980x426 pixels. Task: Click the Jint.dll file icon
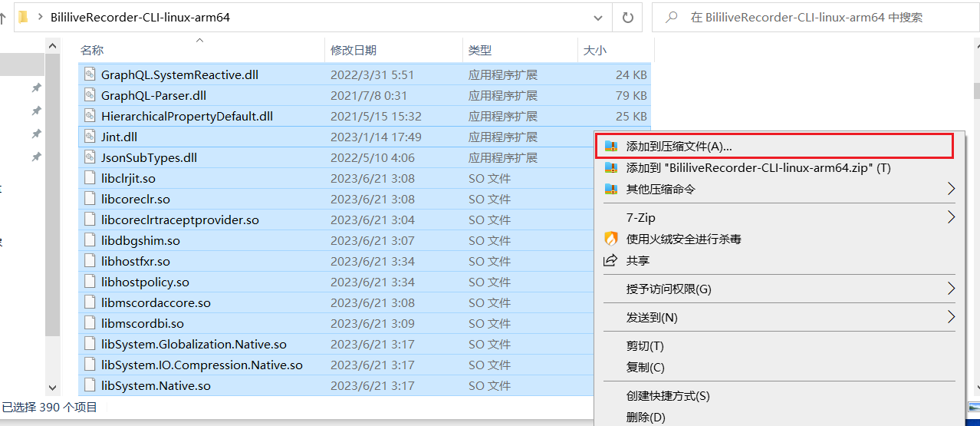(x=89, y=137)
